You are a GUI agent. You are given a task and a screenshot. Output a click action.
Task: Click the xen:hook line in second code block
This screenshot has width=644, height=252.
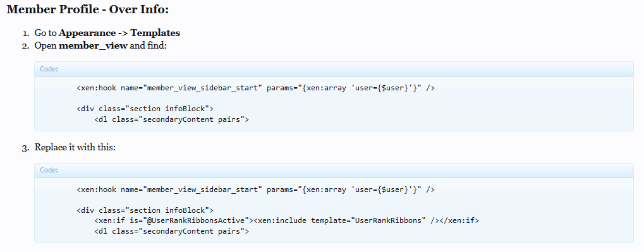click(x=255, y=189)
